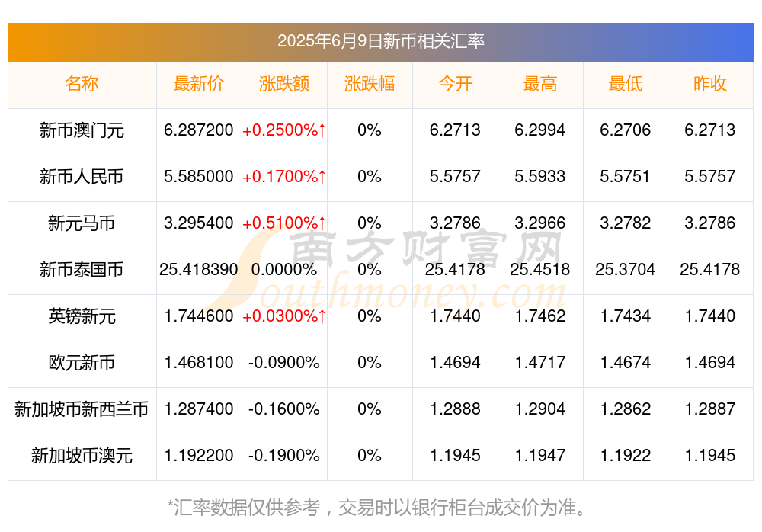Click the 最低 value 25.3704
Image resolution: width=762 pixels, height=532 pixels.
[x=625, y=269]
